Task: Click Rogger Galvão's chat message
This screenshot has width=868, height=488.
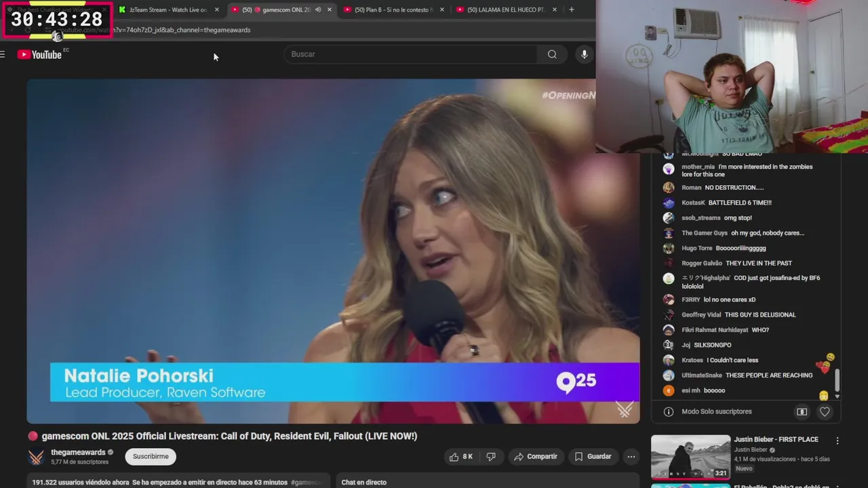Action: point(759,263)
